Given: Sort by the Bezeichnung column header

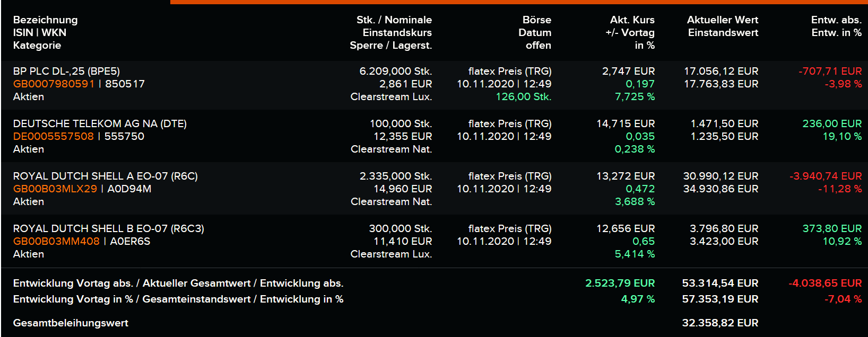Looking at the screenshot, I should coord(45,20).
